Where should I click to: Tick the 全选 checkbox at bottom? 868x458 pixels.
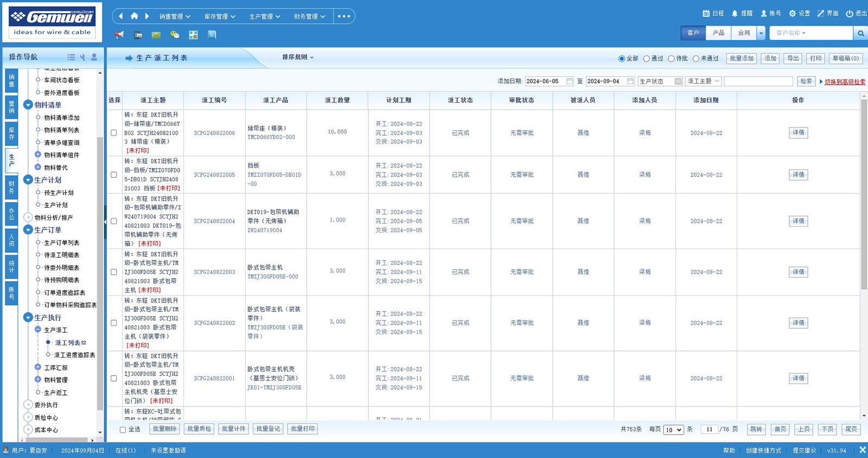(123, 429)
